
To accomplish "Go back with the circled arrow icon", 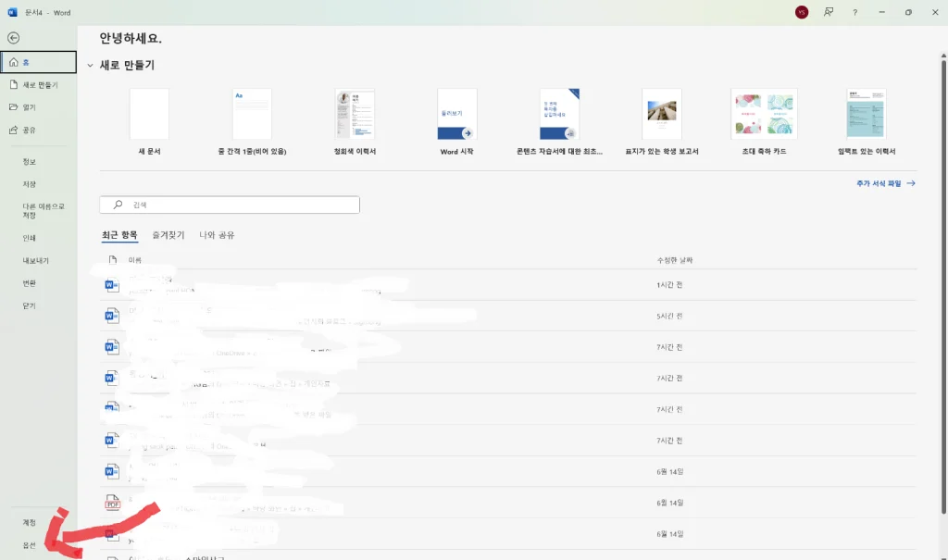I will point(13,38).
